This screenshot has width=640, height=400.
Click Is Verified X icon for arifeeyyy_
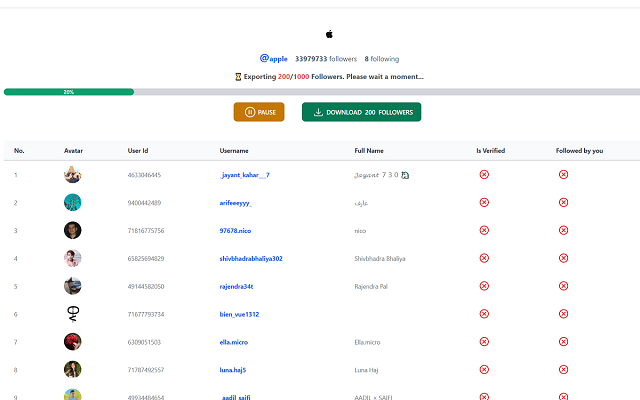coord(484,202)
